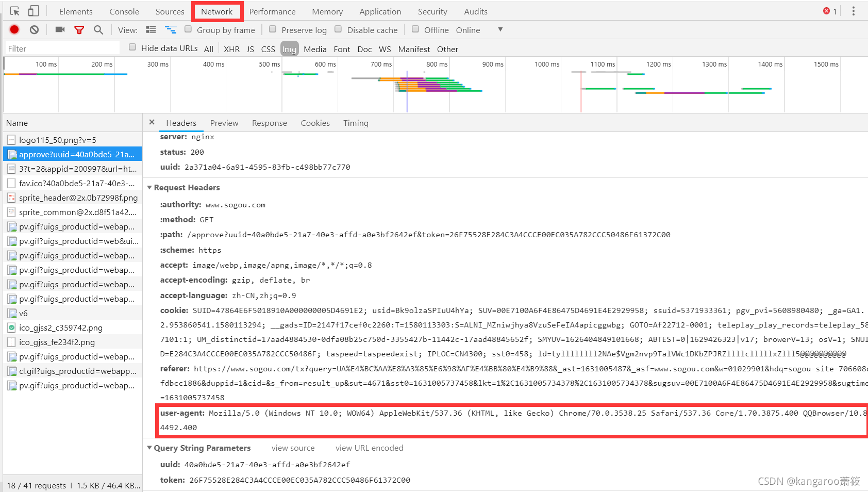Check Hide data URLs
This screenshot has height=492, width=868.
tap(132, 47)
